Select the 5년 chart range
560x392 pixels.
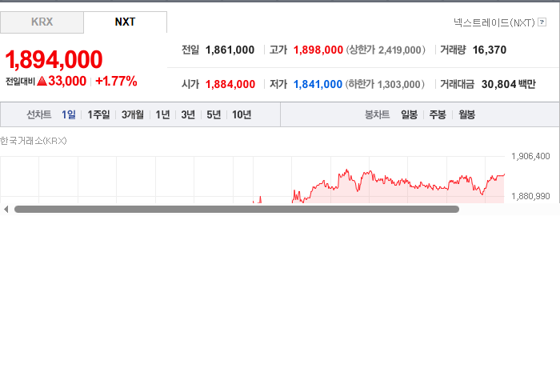(214, 114)
